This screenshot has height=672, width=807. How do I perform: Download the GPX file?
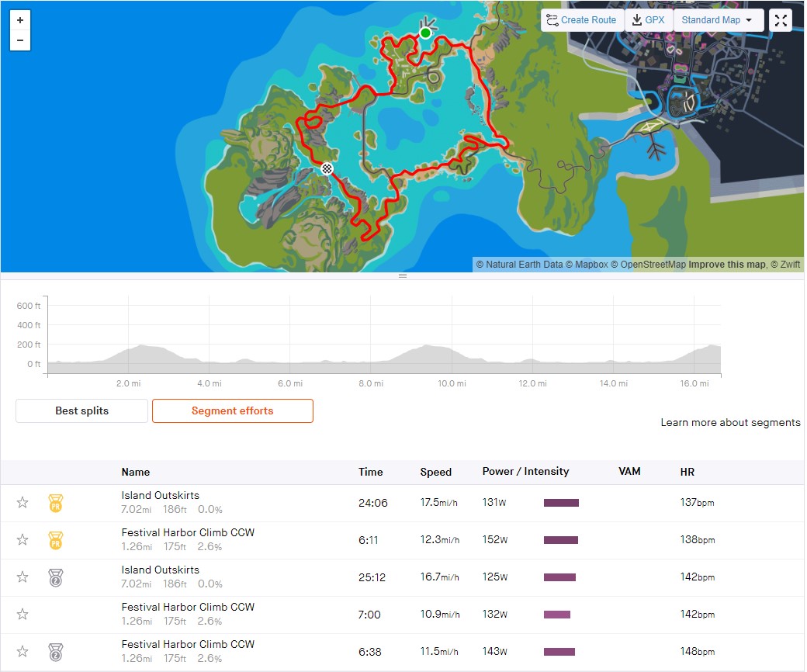click(649, 20)
